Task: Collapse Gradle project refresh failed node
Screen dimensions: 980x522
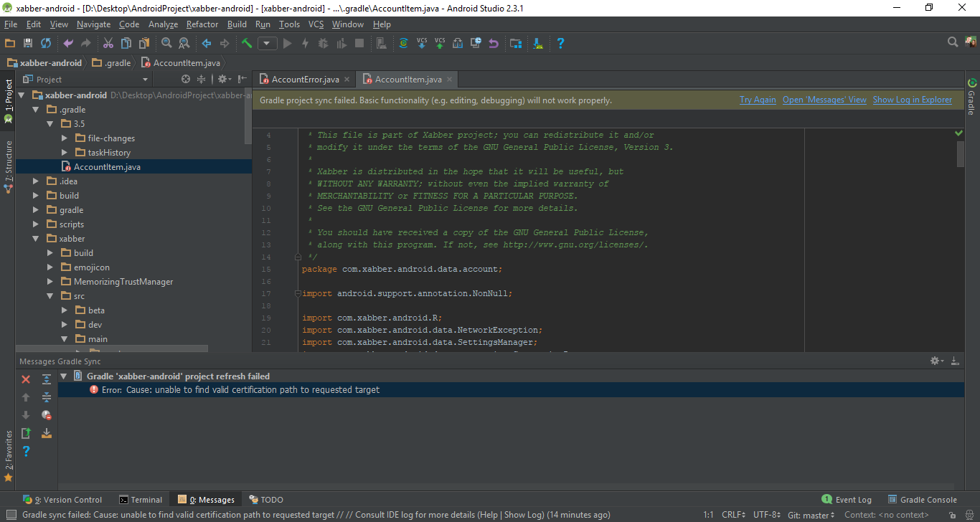Action: pyautogui.click(x=63, y=376)
